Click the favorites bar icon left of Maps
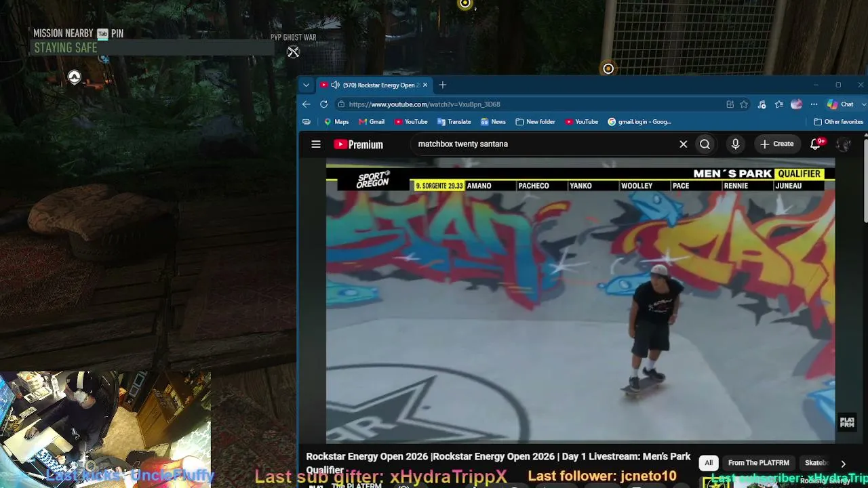 [307, 122]
